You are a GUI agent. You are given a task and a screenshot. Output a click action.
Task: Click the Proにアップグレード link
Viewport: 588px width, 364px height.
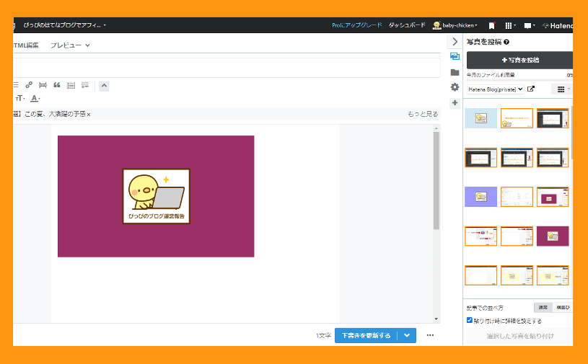click(356, 25)
